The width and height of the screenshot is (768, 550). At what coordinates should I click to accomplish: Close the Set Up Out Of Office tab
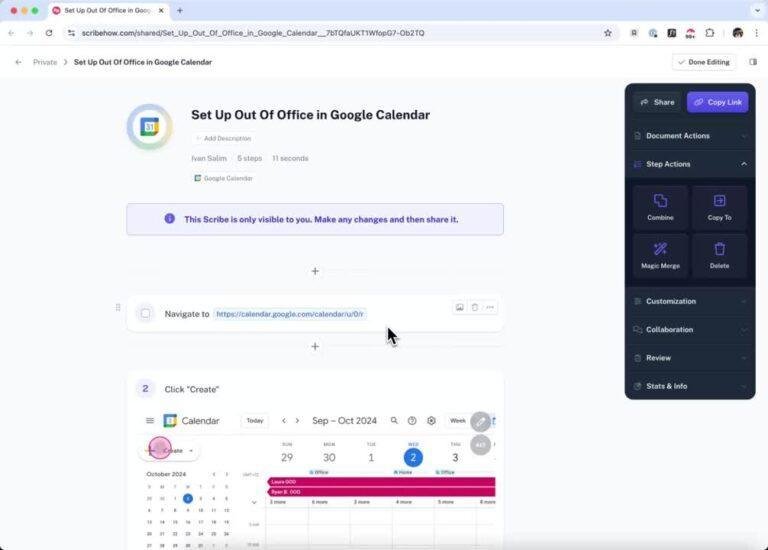pos(161,10)
